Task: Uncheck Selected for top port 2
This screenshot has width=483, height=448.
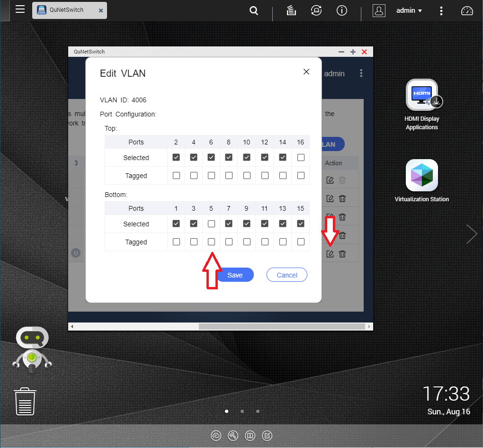Action: point(176,157)
